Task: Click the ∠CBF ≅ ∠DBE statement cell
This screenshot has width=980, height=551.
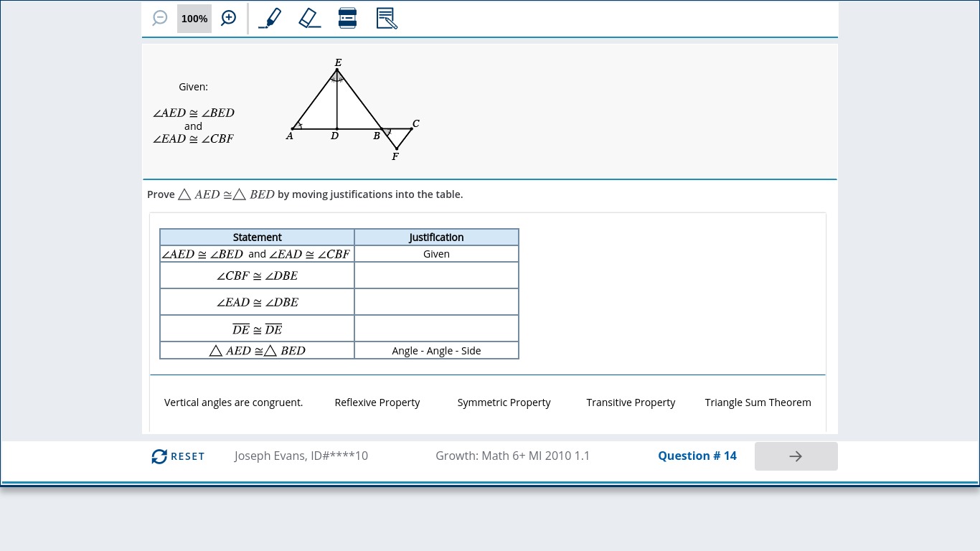Action: point(257,275)
